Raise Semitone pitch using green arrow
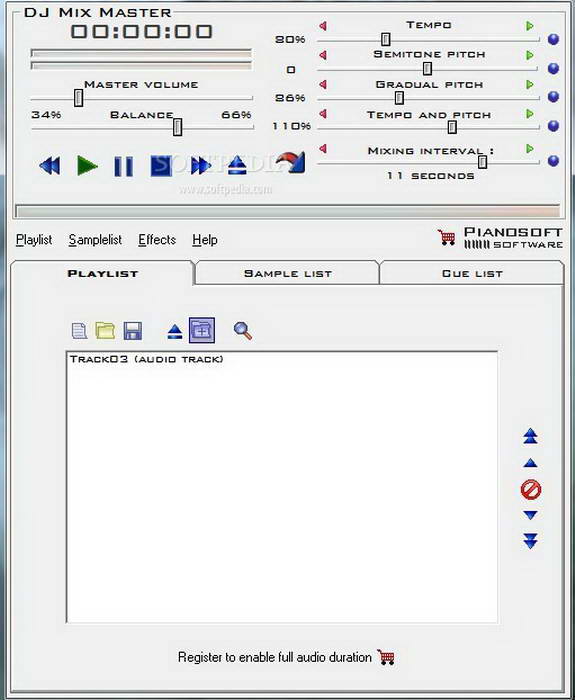Screen dimensions: 575x700 click(x=529, y=55)
